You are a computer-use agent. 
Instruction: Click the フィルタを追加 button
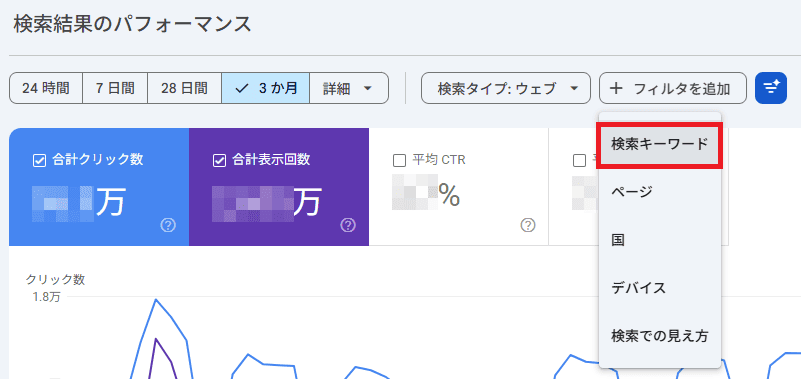[673, 88]
